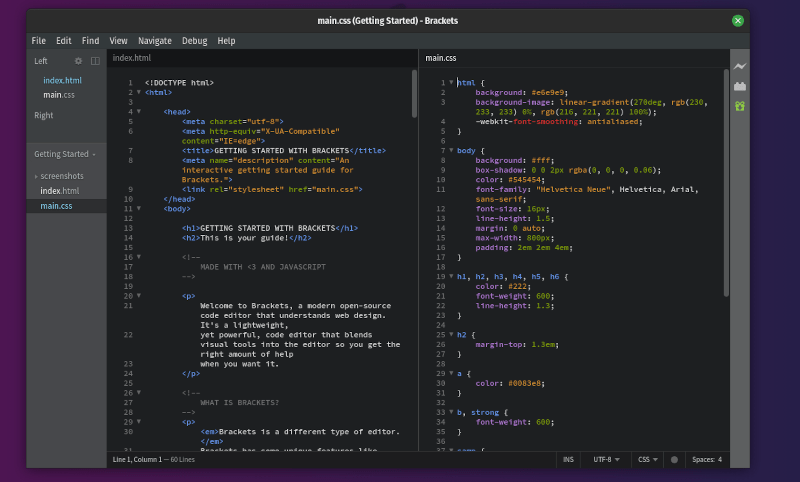Click the split view layout icon
This screenshot has width=800, height=482.
pos(95,61)
